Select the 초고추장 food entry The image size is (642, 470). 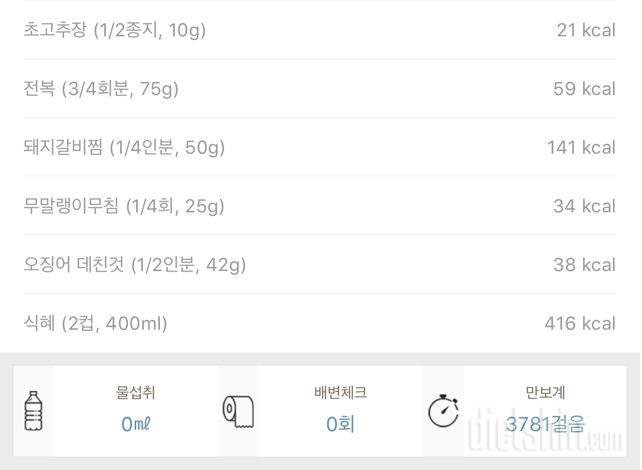[115, 30]
